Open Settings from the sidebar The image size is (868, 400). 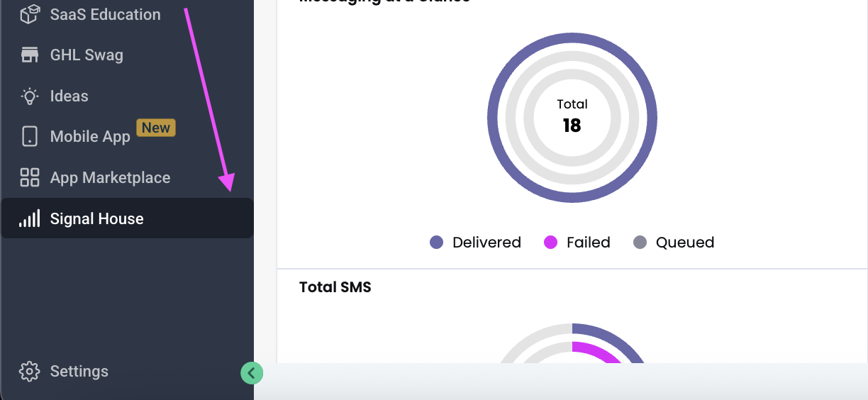(79, 372)
